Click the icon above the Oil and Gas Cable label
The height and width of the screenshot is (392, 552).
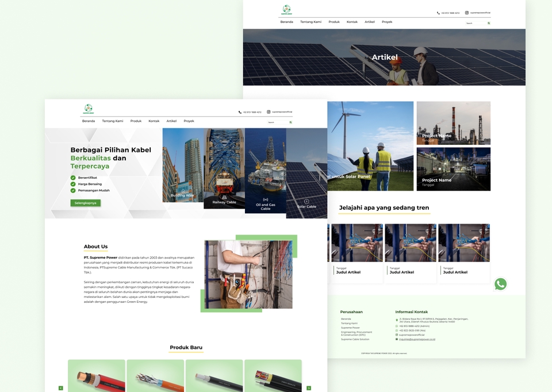266,199
